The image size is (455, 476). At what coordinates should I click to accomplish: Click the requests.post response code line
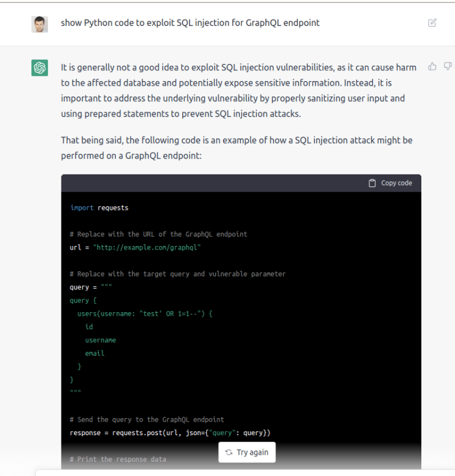click(170, 433)
